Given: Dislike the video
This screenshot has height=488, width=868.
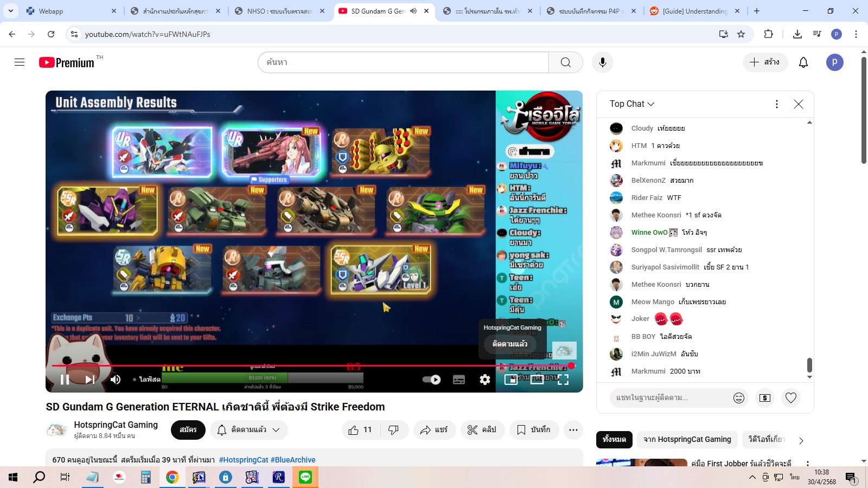Looking at the screenshot, I should 394,430.
